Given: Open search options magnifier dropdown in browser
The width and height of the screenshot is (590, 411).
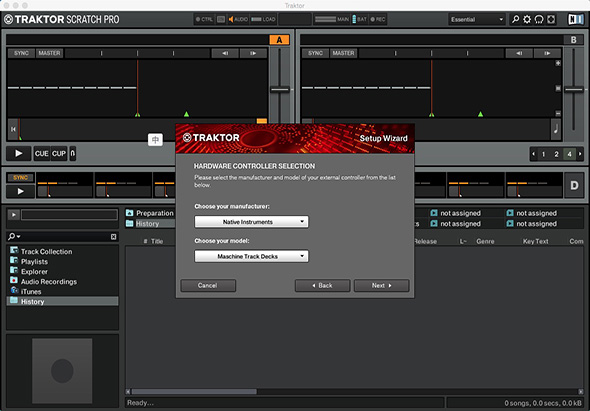Looking at the screenshot, I should point(14,236).
